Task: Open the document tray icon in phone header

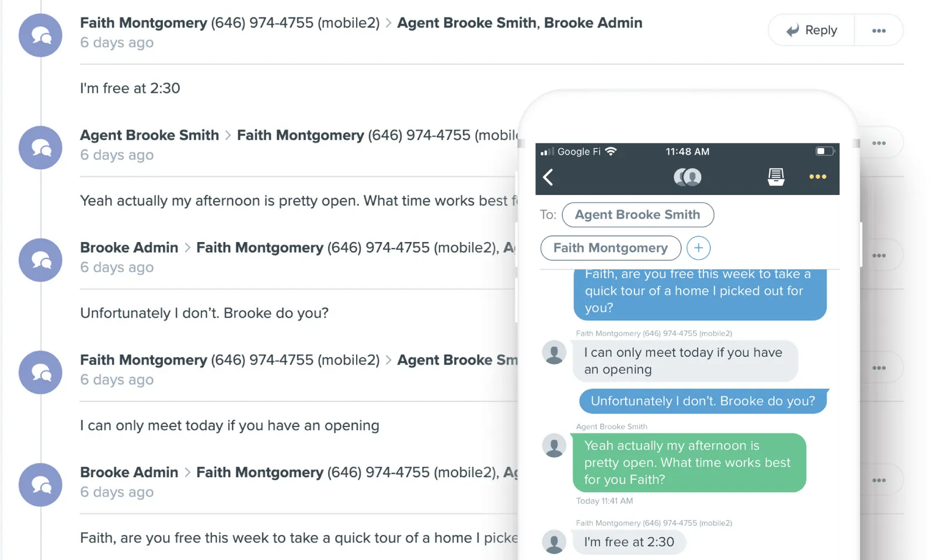Action: click(x=776, y=177)
